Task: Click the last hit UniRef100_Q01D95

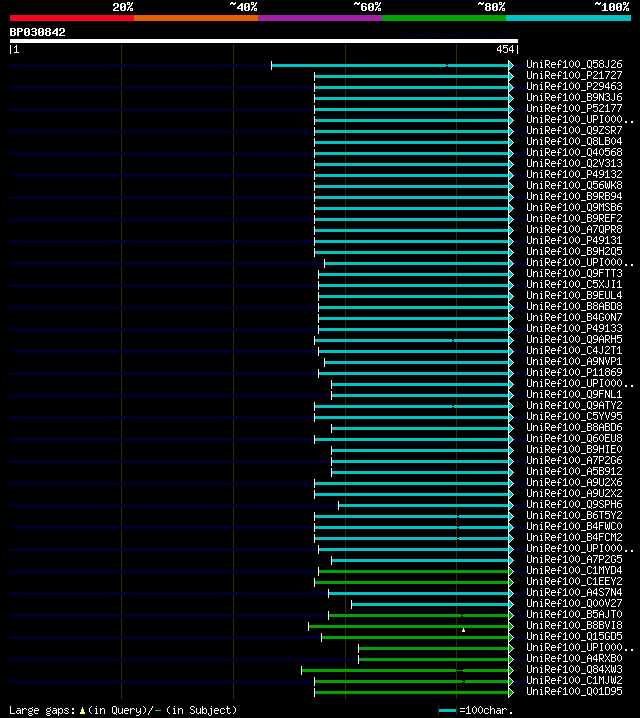Action: point(574,691)
